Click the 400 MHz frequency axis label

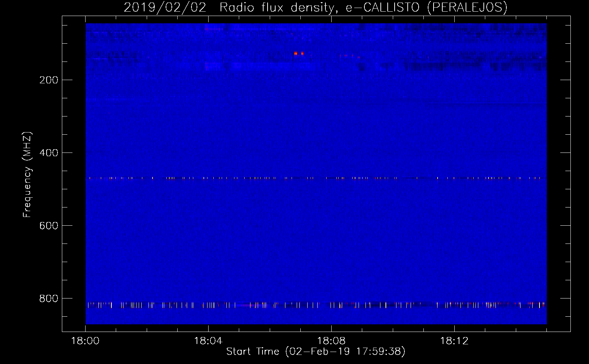[49, 153]
